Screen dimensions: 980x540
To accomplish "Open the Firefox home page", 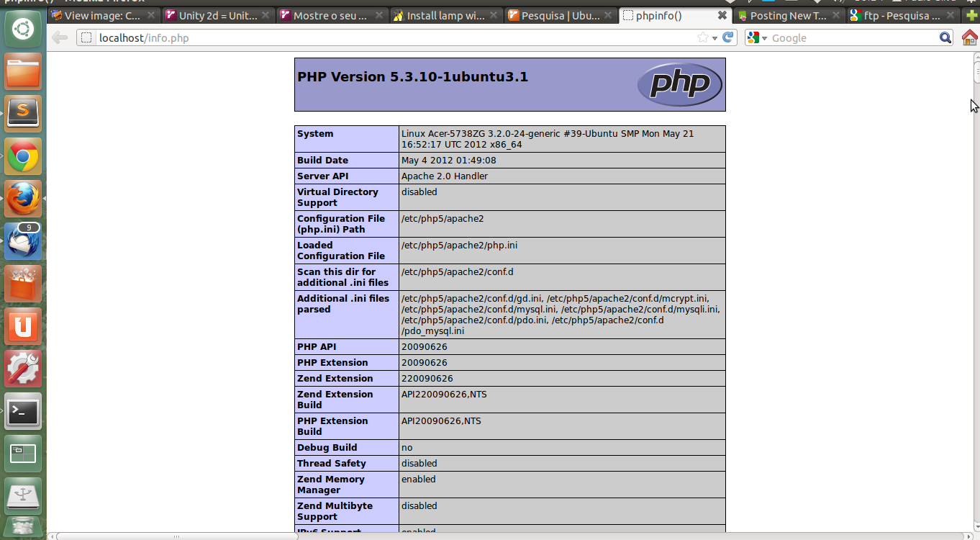I will point(969,37).
